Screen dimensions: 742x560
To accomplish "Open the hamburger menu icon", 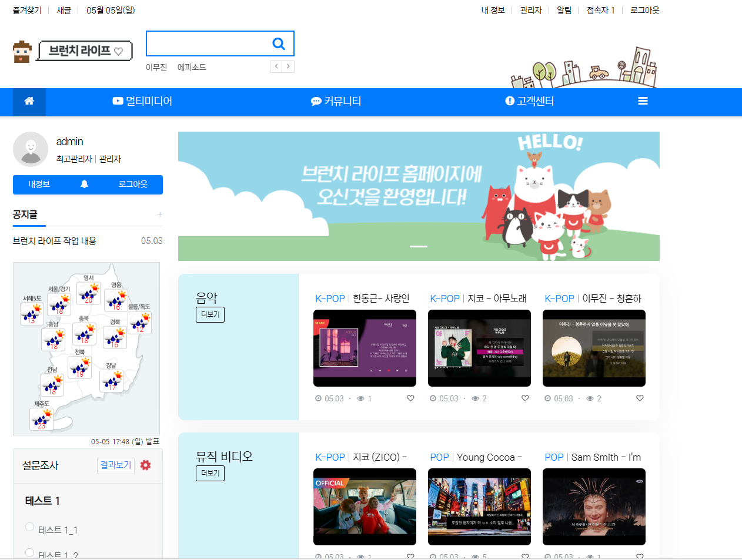I will click(643, 101).
